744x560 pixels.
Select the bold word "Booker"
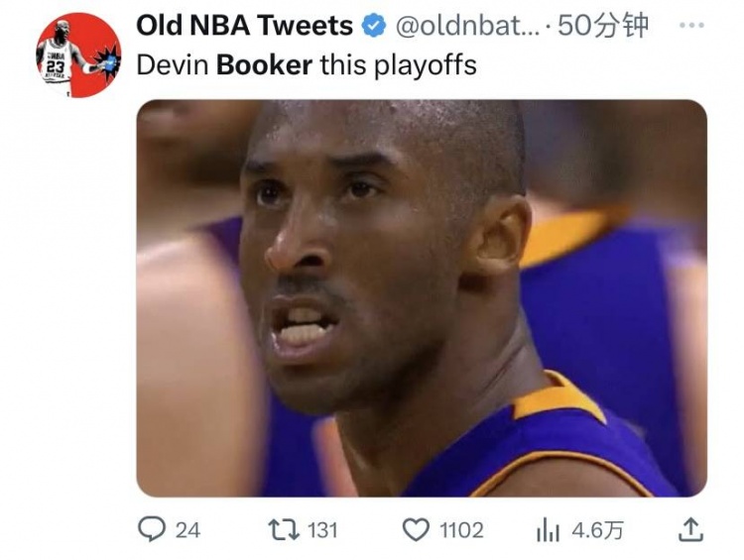(264, 65)
